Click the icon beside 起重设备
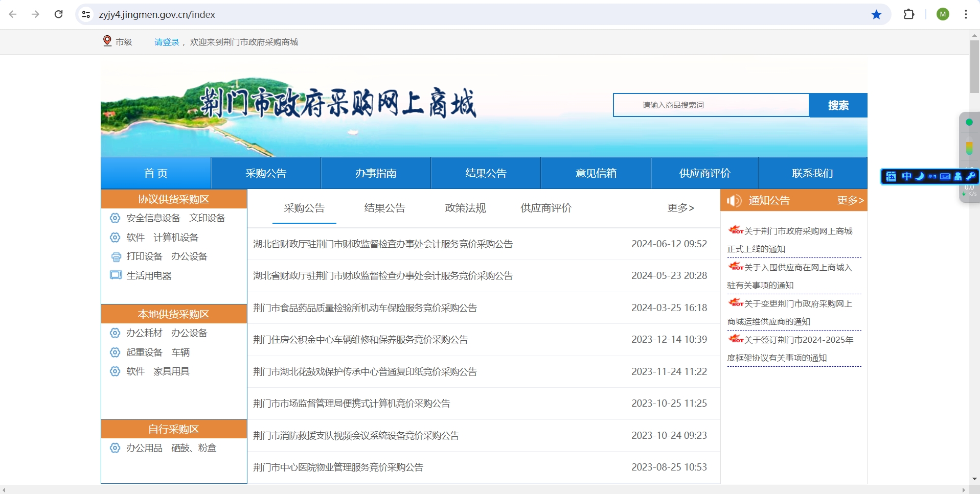The width and height of the screenshot is (980, 494). (115, 352)
